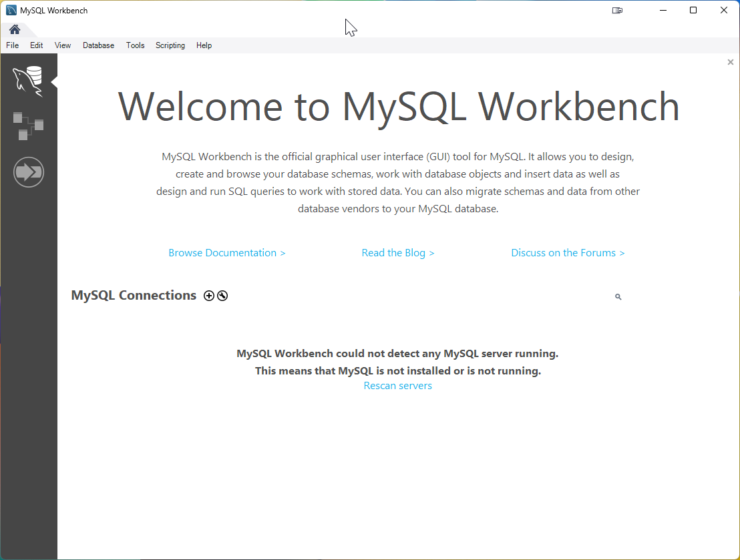
Task: Minimize the MySQL Workbench window
Action: click(x=663, y=11)
